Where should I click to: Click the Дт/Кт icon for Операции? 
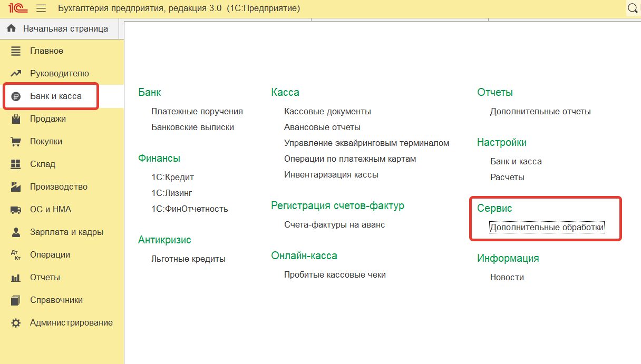pos(16,255)
